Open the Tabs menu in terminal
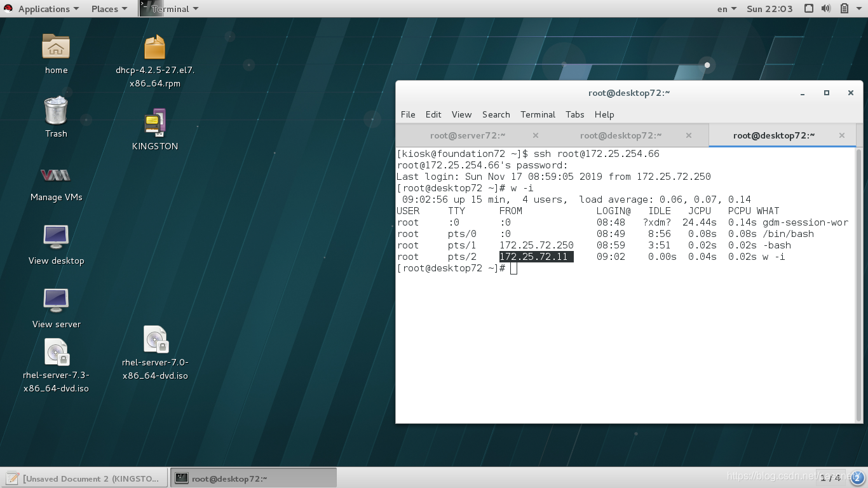The image size is (868, 488). (x=574, y=114)
